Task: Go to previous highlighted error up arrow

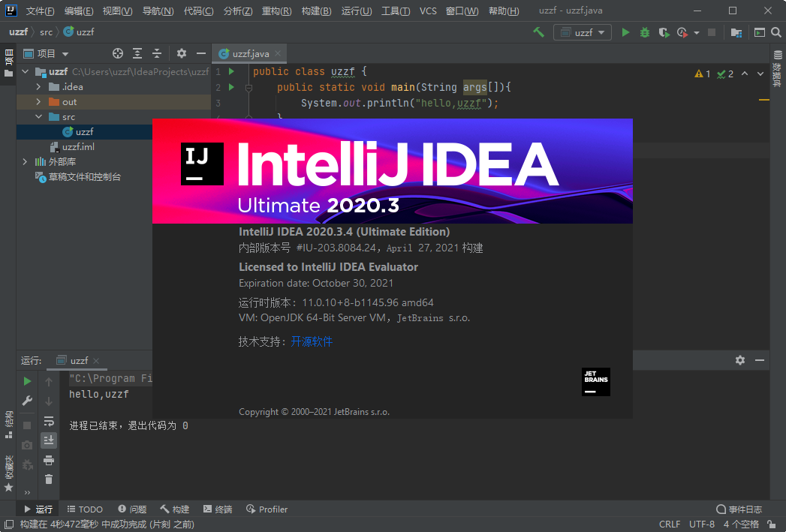Action: pyautogui.click(x=745, y=74)
